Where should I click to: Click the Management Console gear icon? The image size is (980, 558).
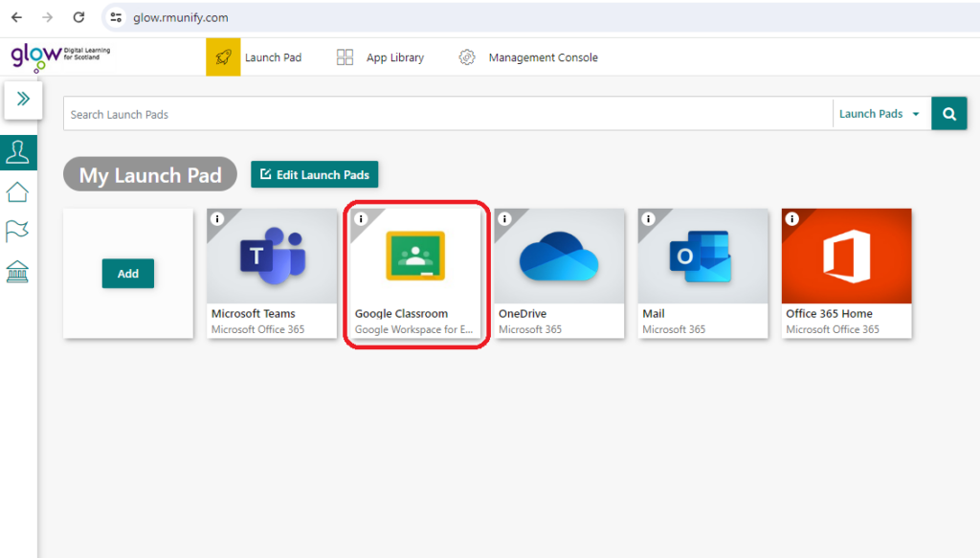(x=467, y=57)
